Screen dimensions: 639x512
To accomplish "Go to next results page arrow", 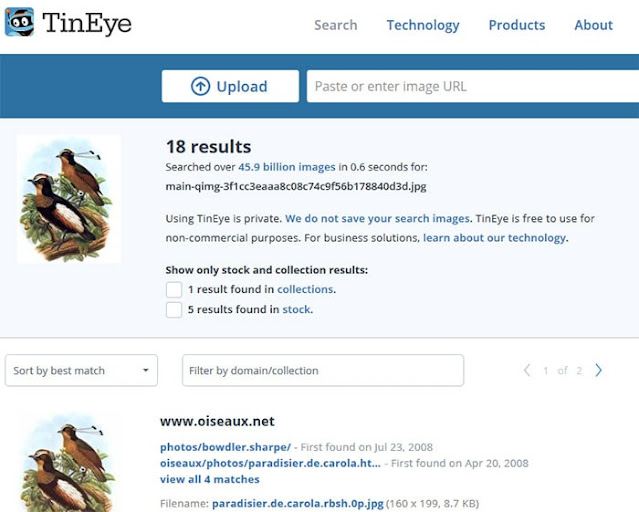I will click(x=598, y=370).
